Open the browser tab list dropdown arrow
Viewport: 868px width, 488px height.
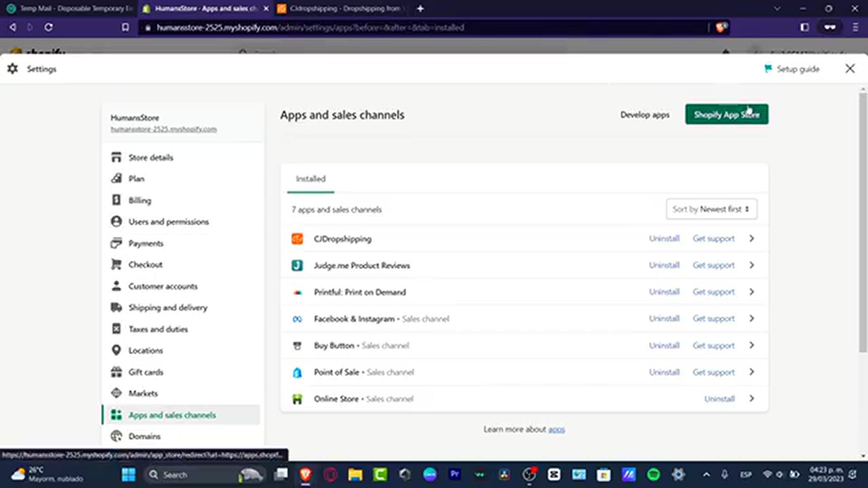point(777,9)
